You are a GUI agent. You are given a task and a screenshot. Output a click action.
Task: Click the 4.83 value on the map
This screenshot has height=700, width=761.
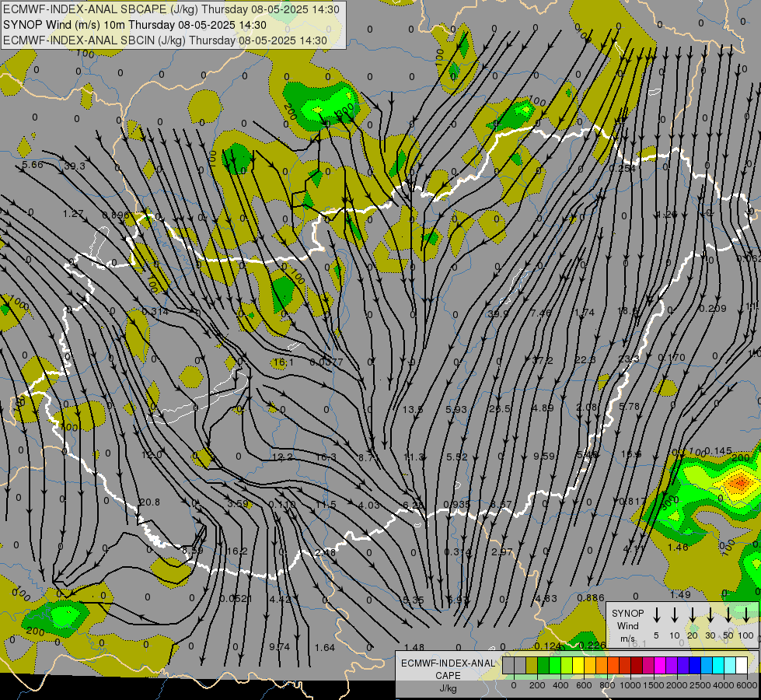tap(546, 598)
